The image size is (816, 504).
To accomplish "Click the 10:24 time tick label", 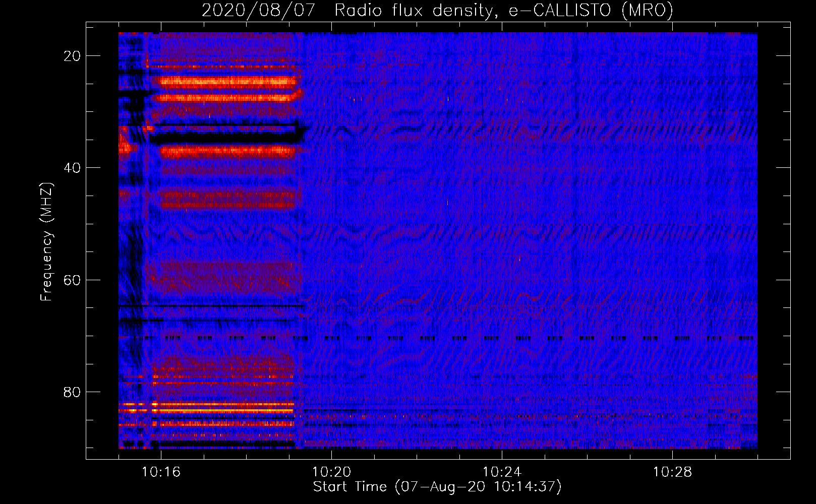I will tap(502, 472).
